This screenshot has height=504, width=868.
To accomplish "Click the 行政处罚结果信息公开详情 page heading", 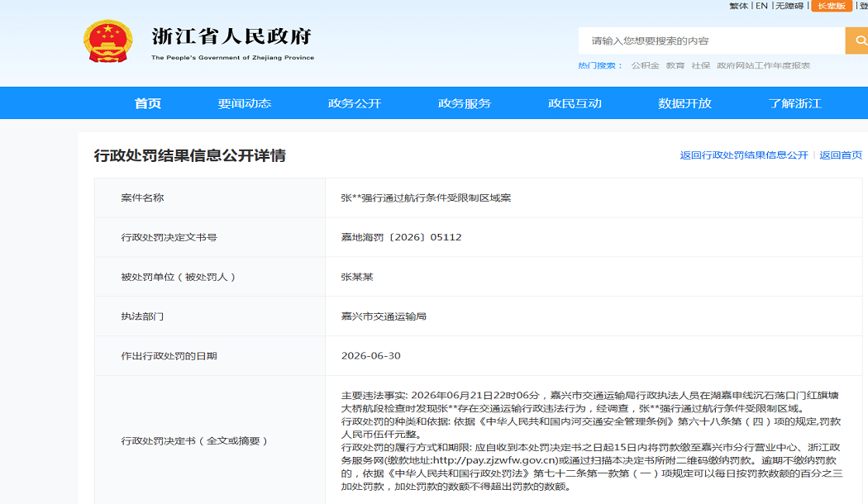I will pyautogui.click(x=190, y=155).
